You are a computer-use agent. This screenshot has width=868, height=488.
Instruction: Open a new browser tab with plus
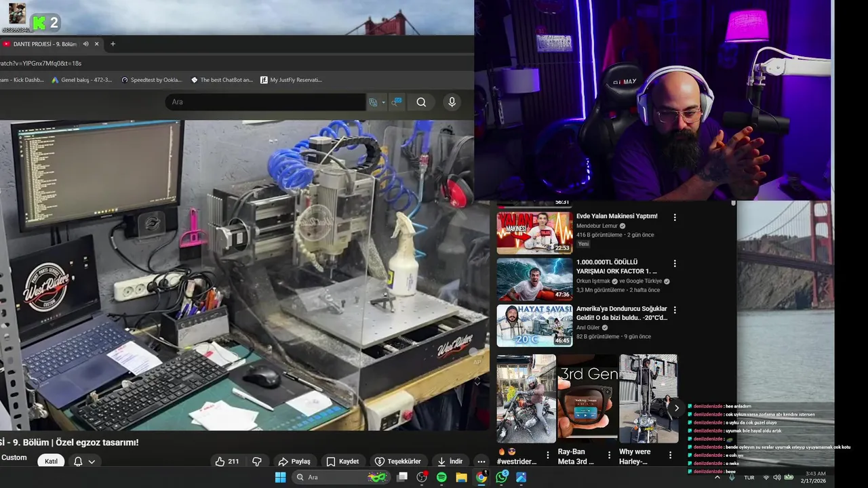click(x=113, y=44)
